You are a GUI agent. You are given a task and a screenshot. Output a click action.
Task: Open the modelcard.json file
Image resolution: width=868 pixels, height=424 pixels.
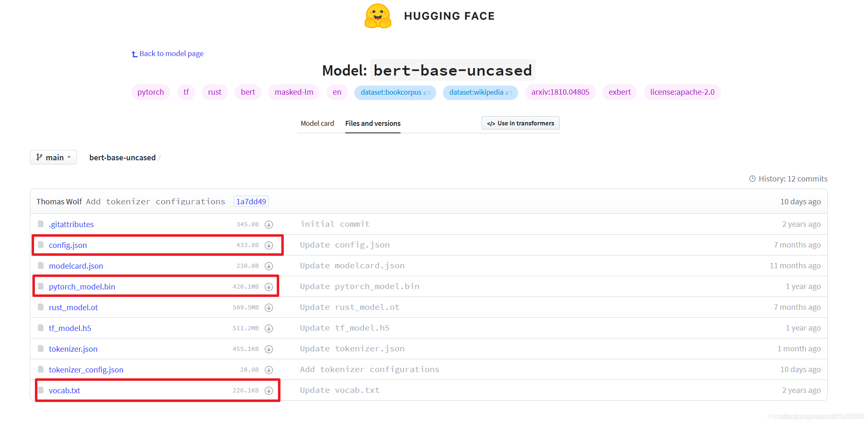(76, 266)
